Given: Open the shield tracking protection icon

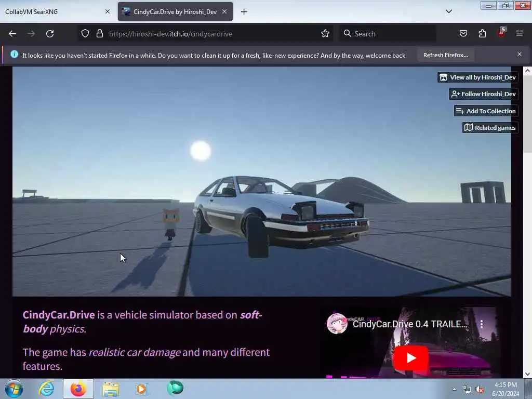Looking at the screenshot, I should (x=85, y=34).
